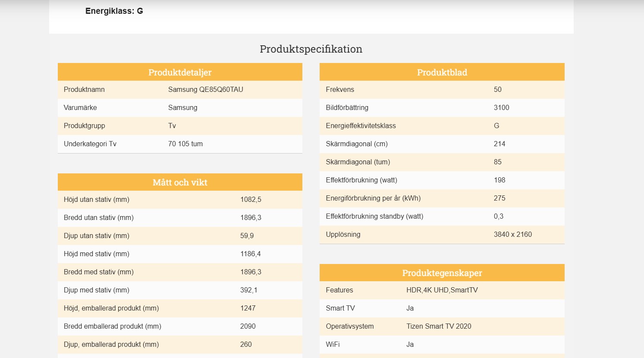This screenshot has height=358, width=644.
Task: Click the Produktgrupp row label
Action: coord(84,126)
